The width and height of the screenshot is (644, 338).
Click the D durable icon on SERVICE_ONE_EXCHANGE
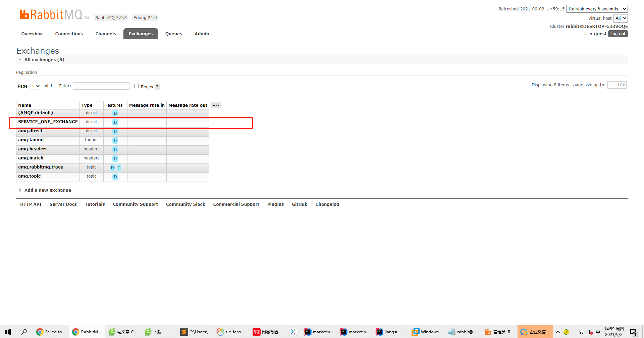click(115, 122)
